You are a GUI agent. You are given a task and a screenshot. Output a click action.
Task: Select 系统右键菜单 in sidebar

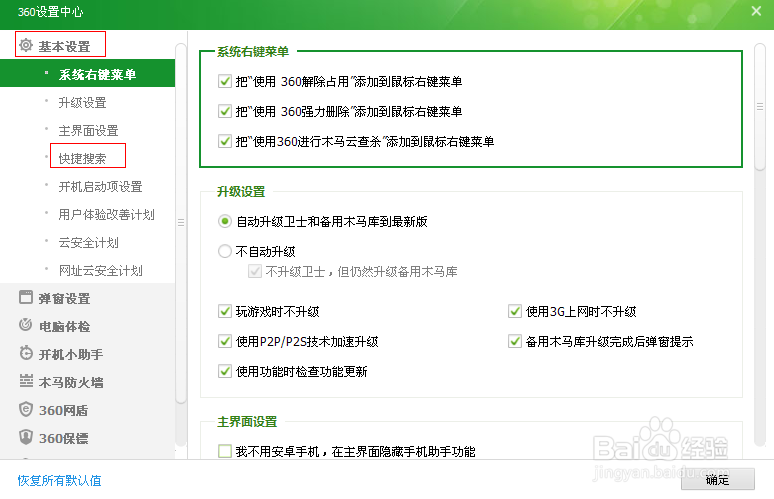87,74
